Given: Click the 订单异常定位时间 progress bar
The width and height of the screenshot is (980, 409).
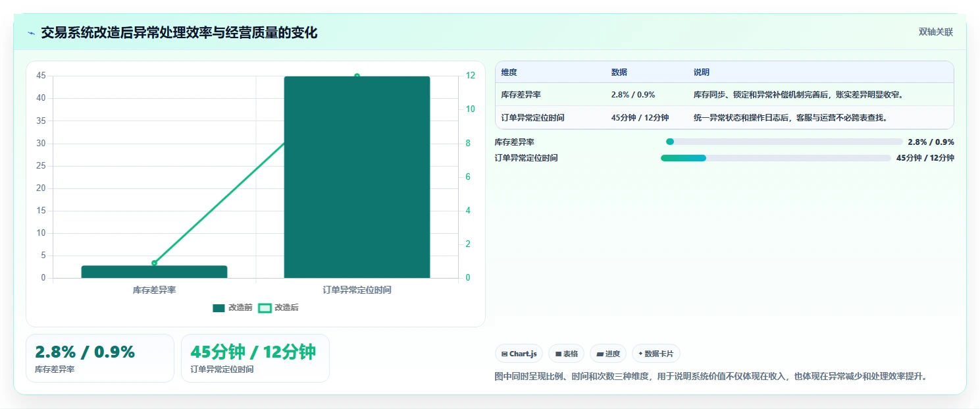Looking at the screenshot, I should [776, 158].
